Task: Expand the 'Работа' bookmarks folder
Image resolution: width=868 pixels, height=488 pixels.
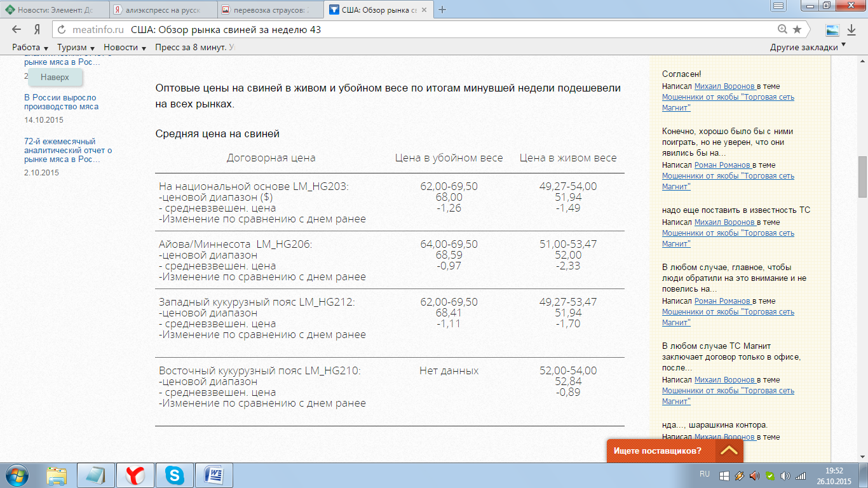Action: [x=31, y=48]
